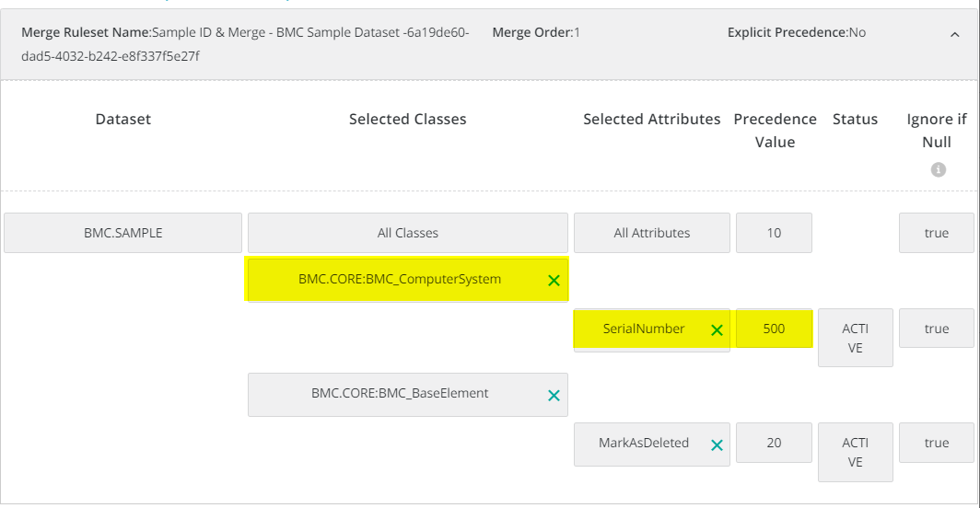Click the Selected Classes column header

tap(407, 120)
